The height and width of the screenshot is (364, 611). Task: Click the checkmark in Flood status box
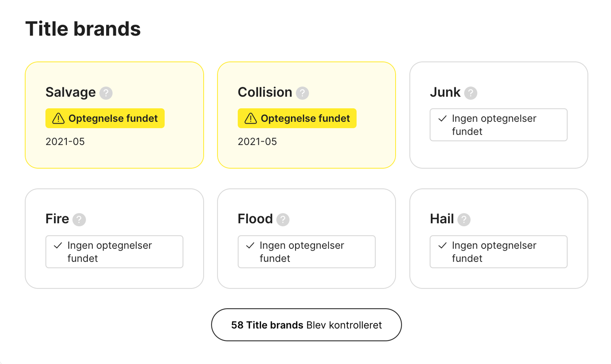[x=250, y=245]
